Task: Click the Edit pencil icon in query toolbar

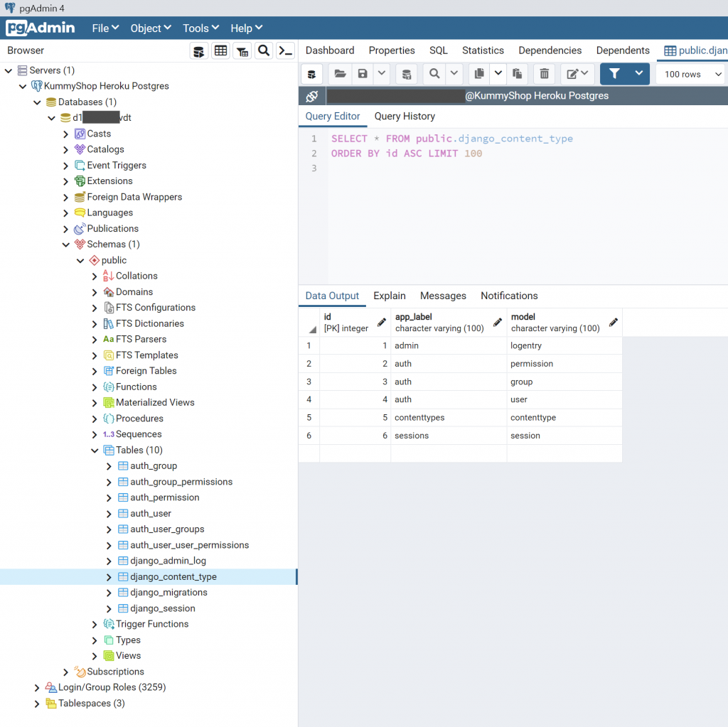Action: click(x=572, y=74)
